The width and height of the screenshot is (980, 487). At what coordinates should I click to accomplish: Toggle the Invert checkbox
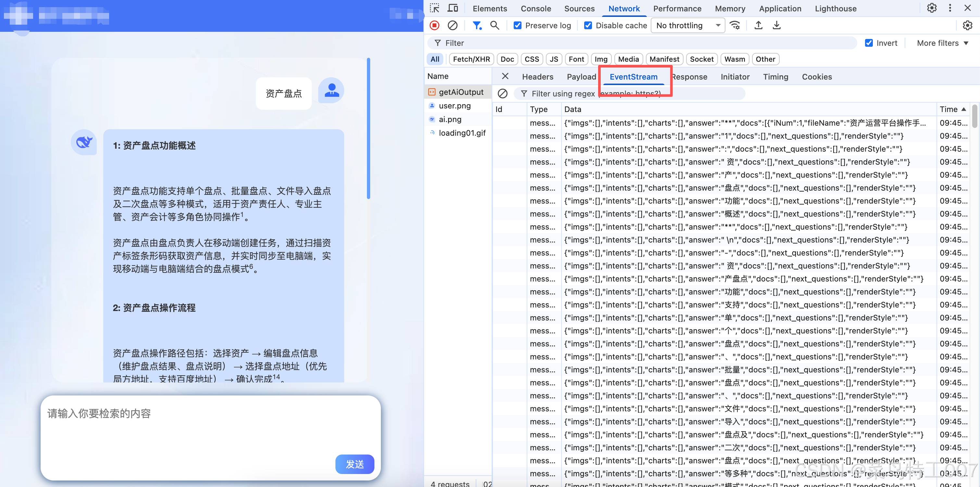(869, 43)
